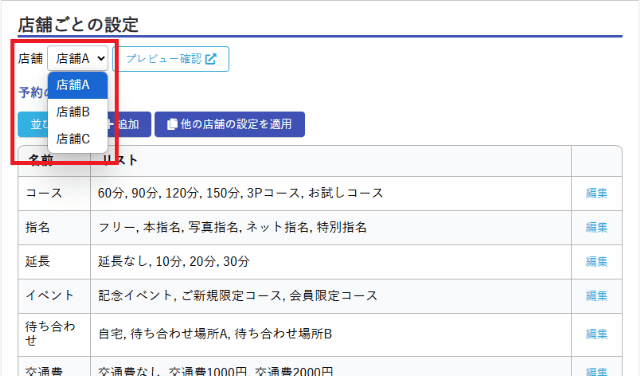The height and width of the screenshot is (376, 640).
Task: Click the 予約 section heading link
Action: pos(33,92)
